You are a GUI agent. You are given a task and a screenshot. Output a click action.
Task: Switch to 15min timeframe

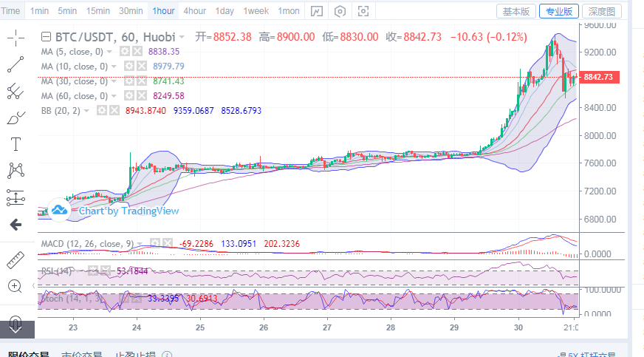pyautogui.click(x=97, y=11)
